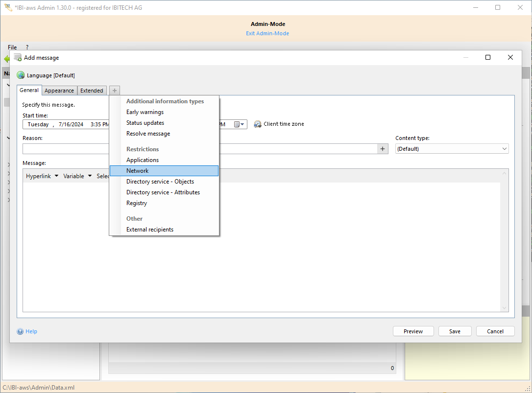
Task: Click the Exit Admin-Mode link
Action: point(267,33)
